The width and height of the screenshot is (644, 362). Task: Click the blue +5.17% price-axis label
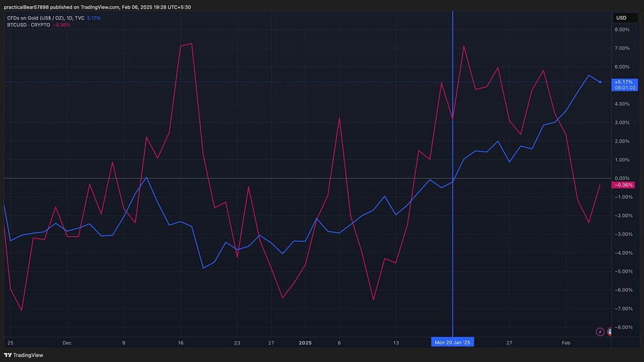coord(625,85)
